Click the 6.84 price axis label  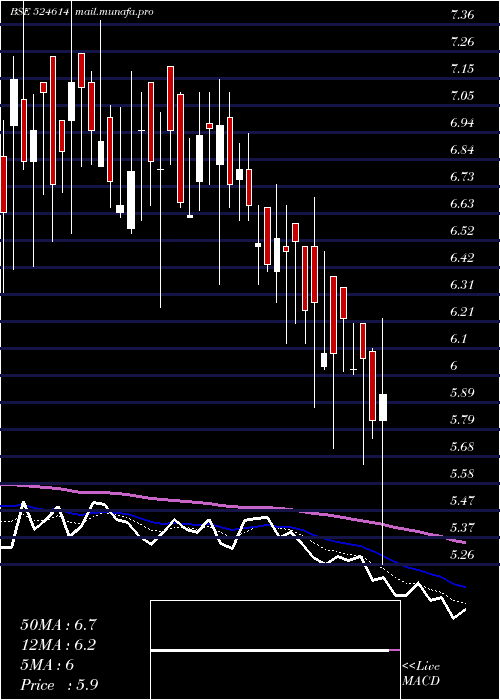[x=462, y=150]
